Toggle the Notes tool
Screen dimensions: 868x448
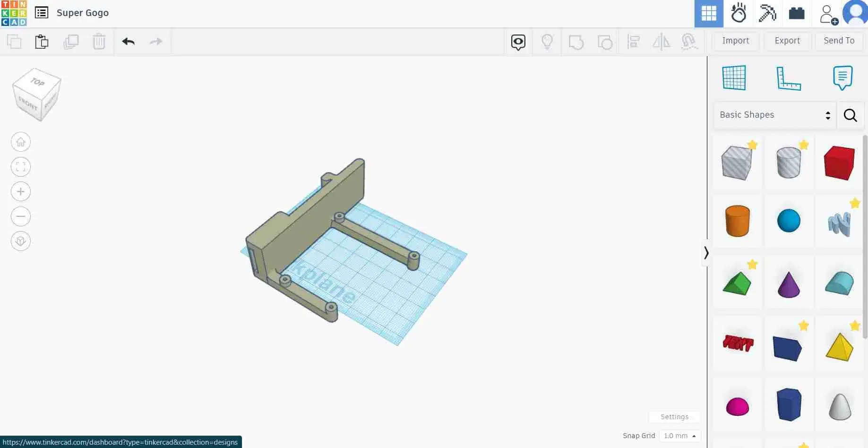(x=842, y=78)
